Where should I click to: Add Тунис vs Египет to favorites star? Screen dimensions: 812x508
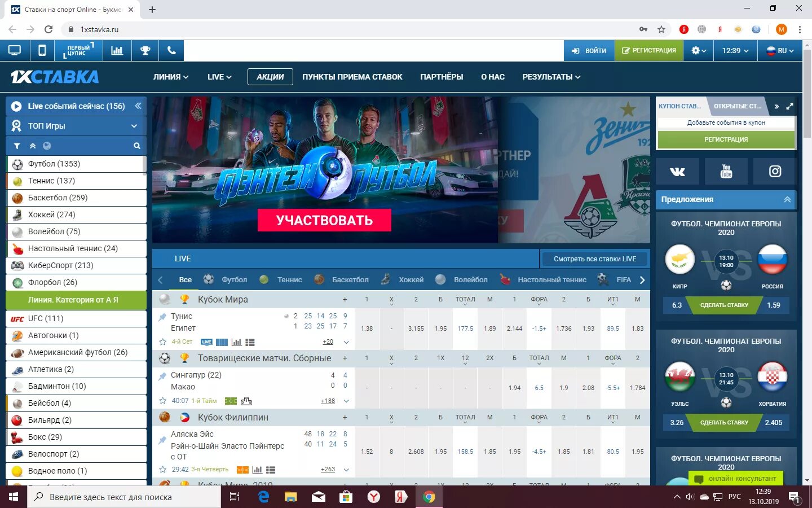point(162,342)
